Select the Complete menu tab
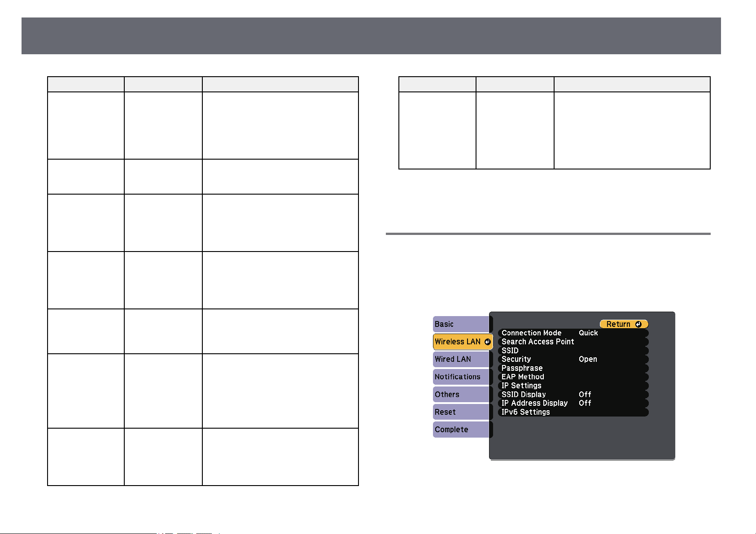 point(461,430)
